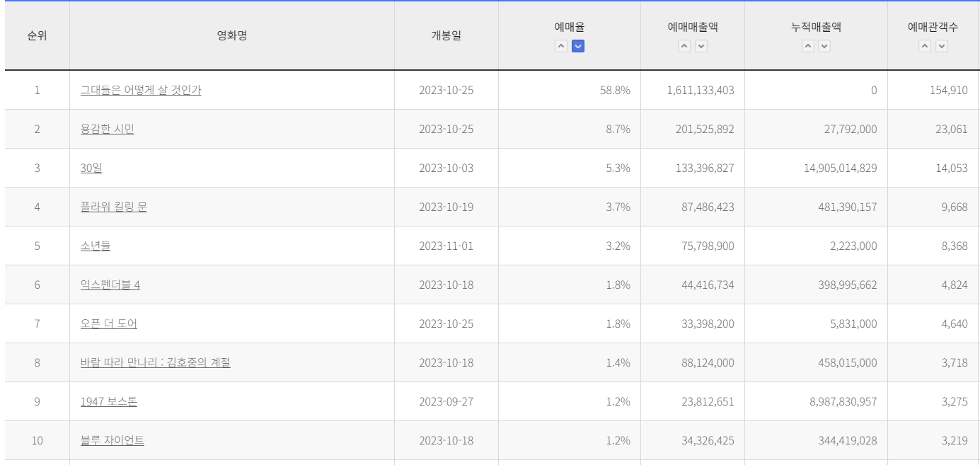
Task: Select the 2023-10-03 release date
Action: click(446, 168)
